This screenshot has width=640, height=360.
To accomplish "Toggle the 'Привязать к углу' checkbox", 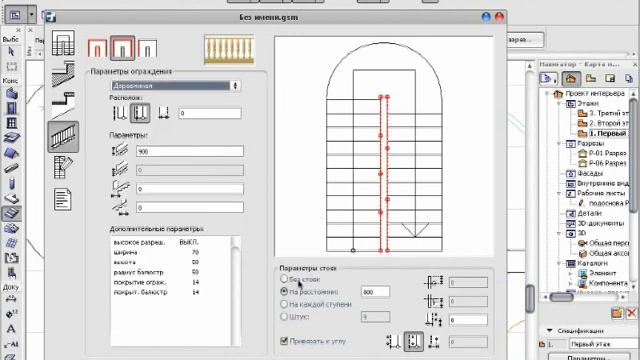I will pos(284,341).
